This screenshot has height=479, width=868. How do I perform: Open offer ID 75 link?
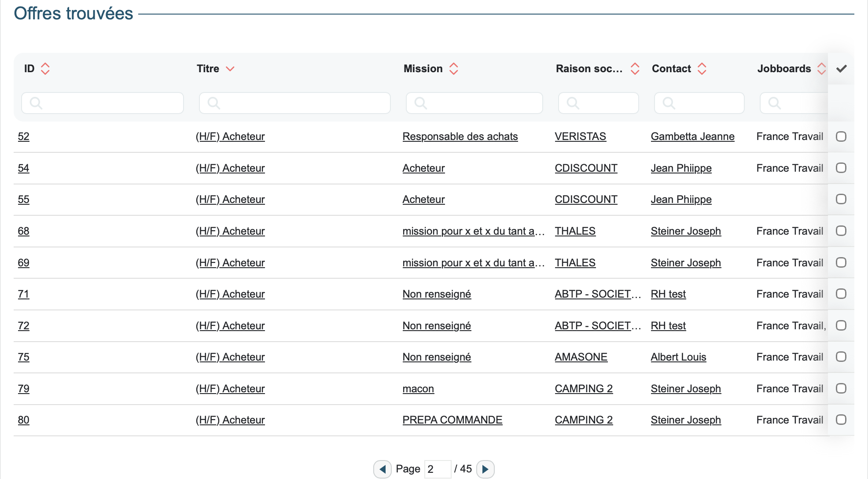[x=24, y=357]
